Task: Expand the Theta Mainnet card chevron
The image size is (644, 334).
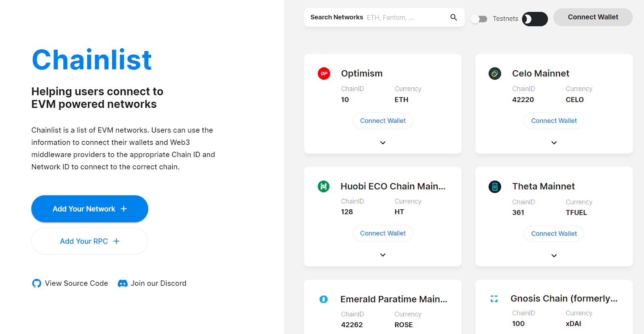Action: [554, 256]
